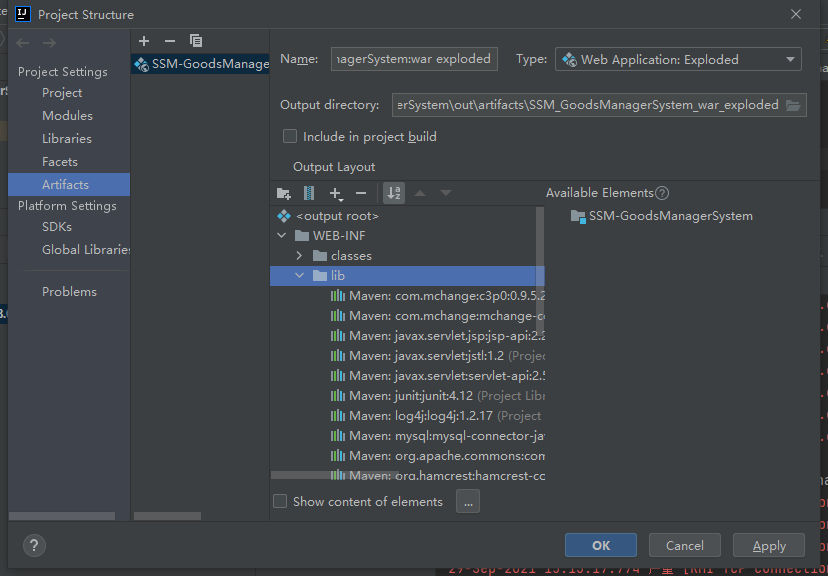The width and height of the screenshot is (828, 576).
Task: Go back with the left arrow icon
Action: (x=23, y=43)
